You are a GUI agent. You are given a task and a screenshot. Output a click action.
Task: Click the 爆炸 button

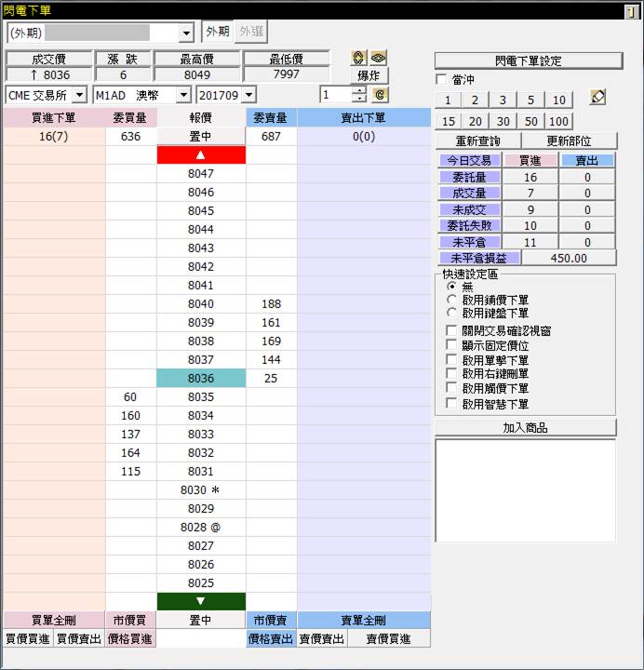[x=369, y=75]
